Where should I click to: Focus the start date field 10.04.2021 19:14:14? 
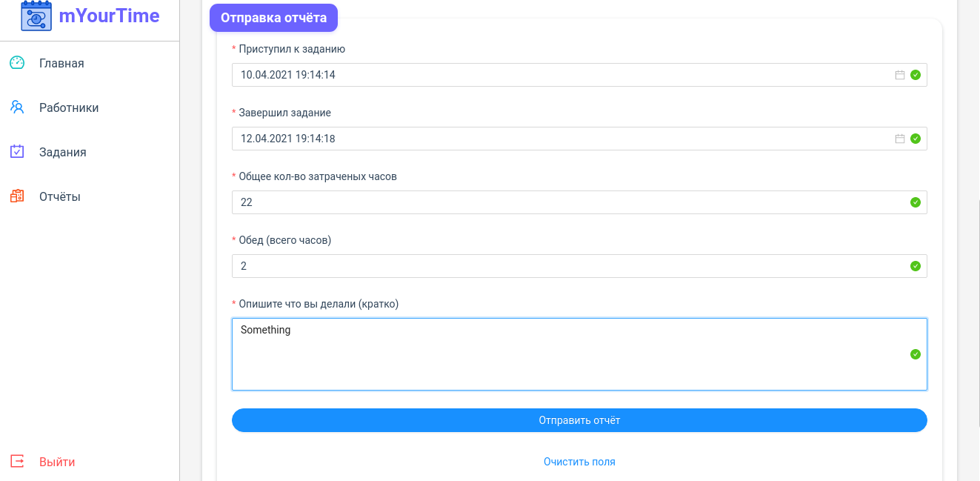[x=579, y=75]
